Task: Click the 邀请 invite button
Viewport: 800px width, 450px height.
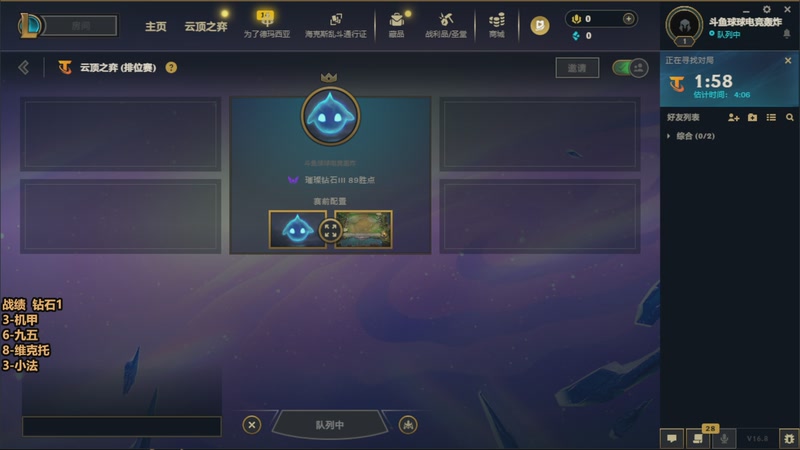Action: [577, 68]
